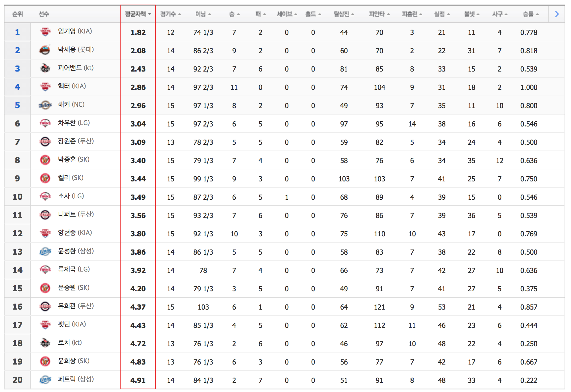Sort the table by 경기수 column
571x392 pixels.
click(x=170, y=14)
